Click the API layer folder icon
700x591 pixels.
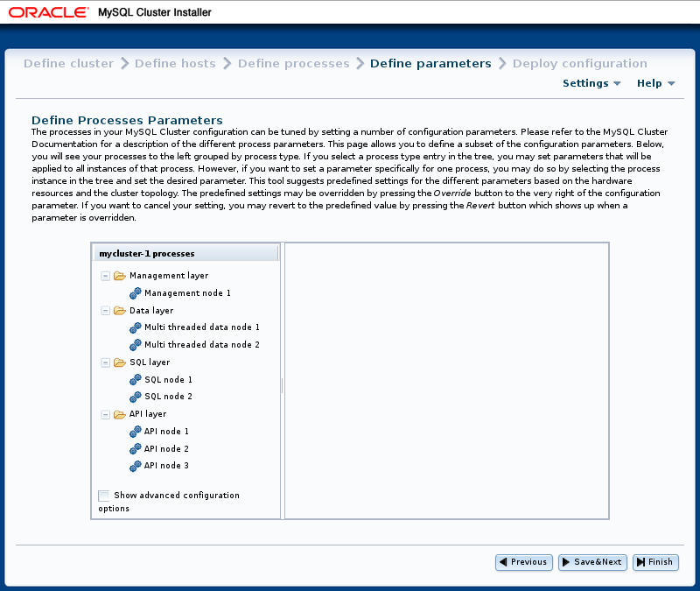(x=120, y=414)
